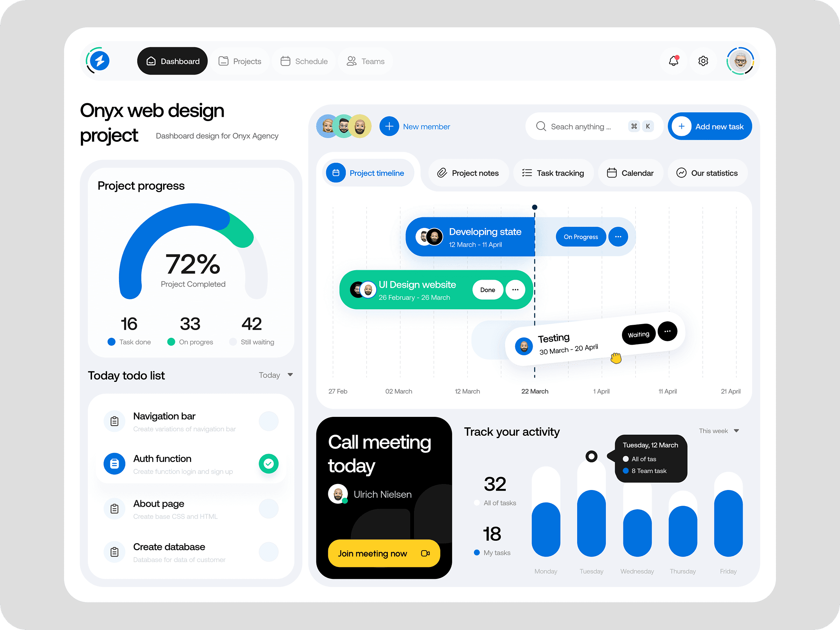Image resolution: width=840 pixels, height=630 pixels.
Task: Click the notification bell icon
Action: 674,61
